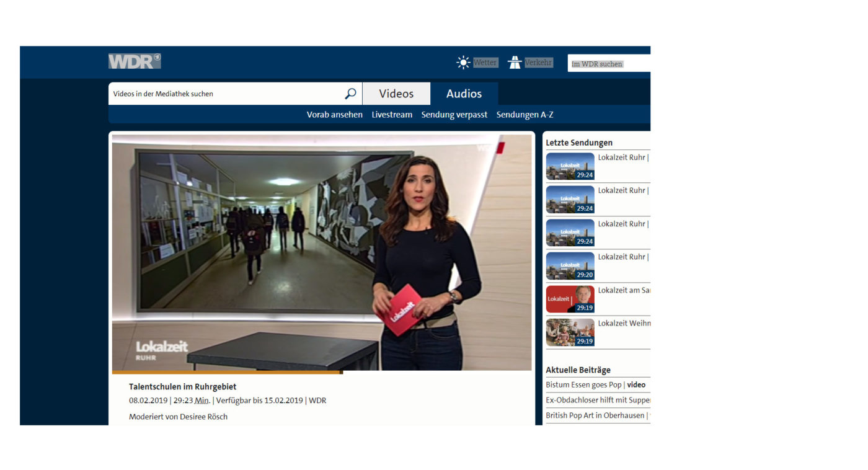This screenshot has height=470, width=868.
Task: Open the red Lokalzeit am Samstag thumbnail
Action: click(x=570, y=299)
